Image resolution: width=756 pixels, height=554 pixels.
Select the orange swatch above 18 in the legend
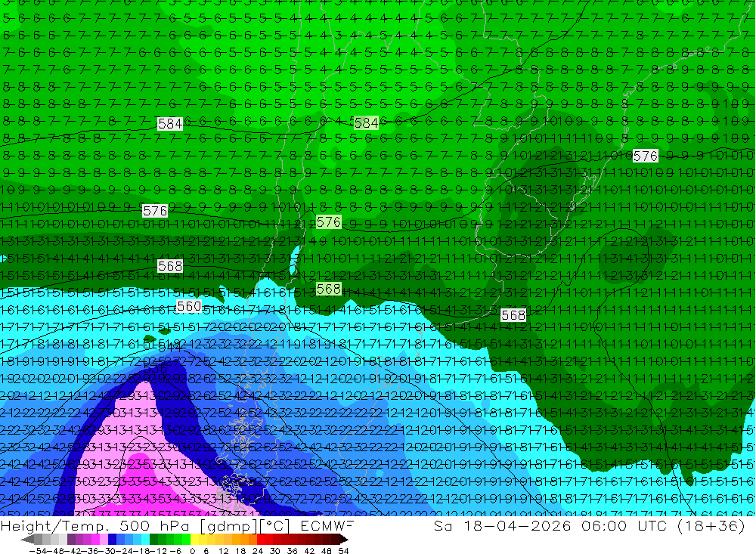coord(244,540)
